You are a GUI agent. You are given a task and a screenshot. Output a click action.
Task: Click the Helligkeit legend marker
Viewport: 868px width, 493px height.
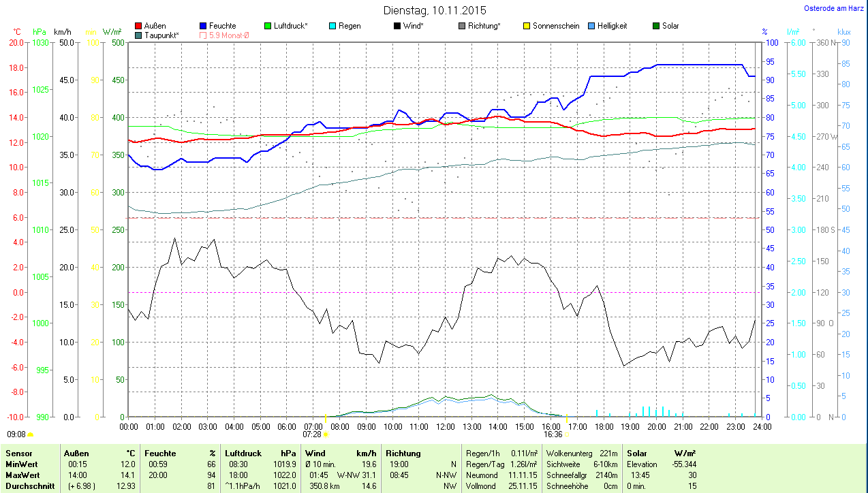pyautogui.click(x=591, y=26)
